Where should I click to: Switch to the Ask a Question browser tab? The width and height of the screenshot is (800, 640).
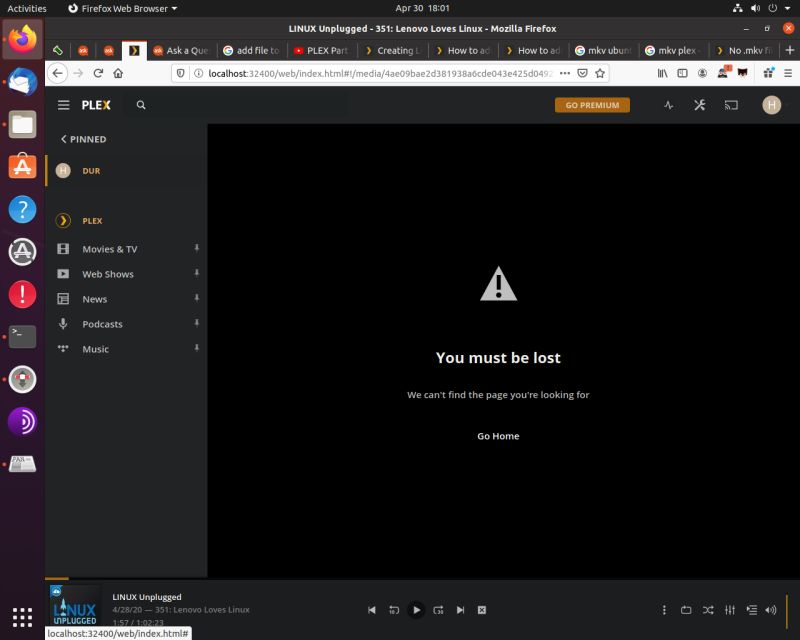coord(184,48)
